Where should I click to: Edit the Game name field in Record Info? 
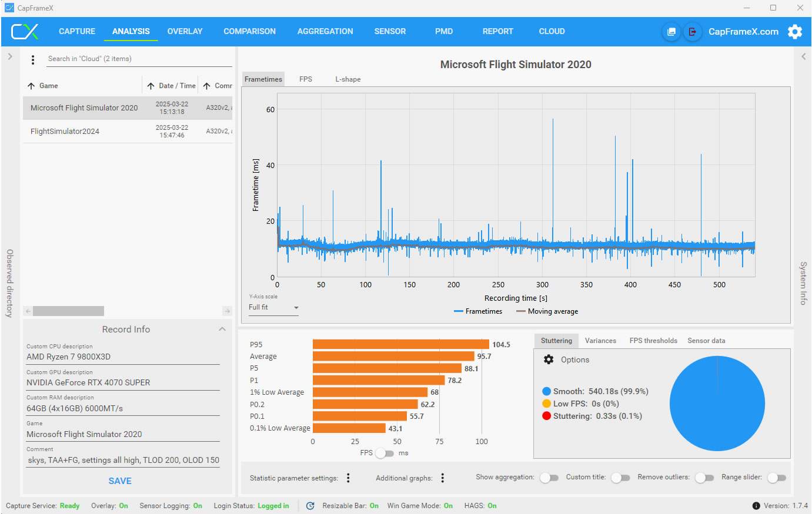[x=123, y=435]
